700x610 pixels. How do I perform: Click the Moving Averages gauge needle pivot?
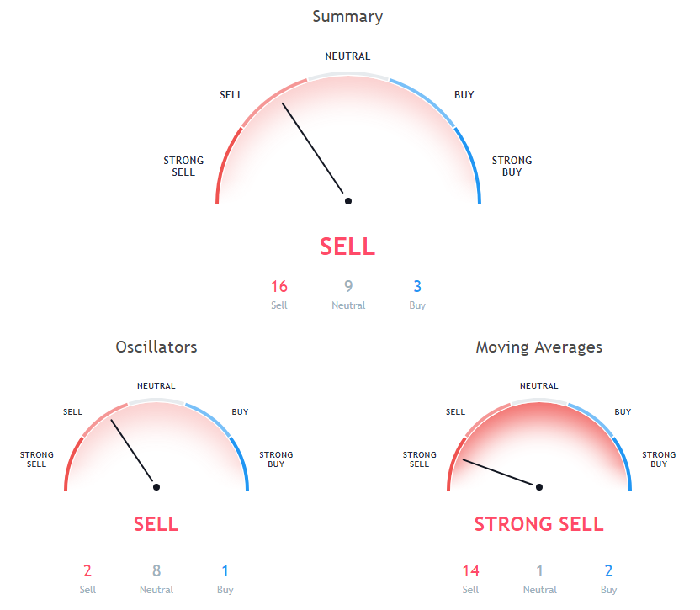539,486
